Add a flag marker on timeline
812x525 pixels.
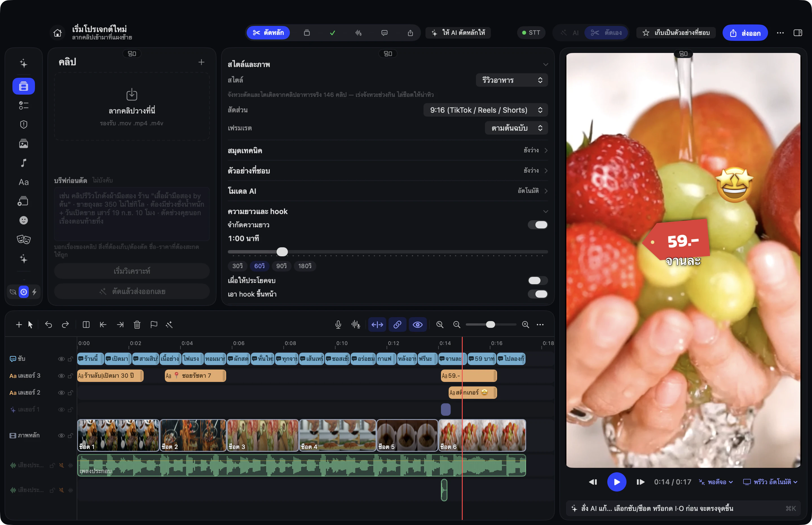pyautogui.click(x=154, y=324)
